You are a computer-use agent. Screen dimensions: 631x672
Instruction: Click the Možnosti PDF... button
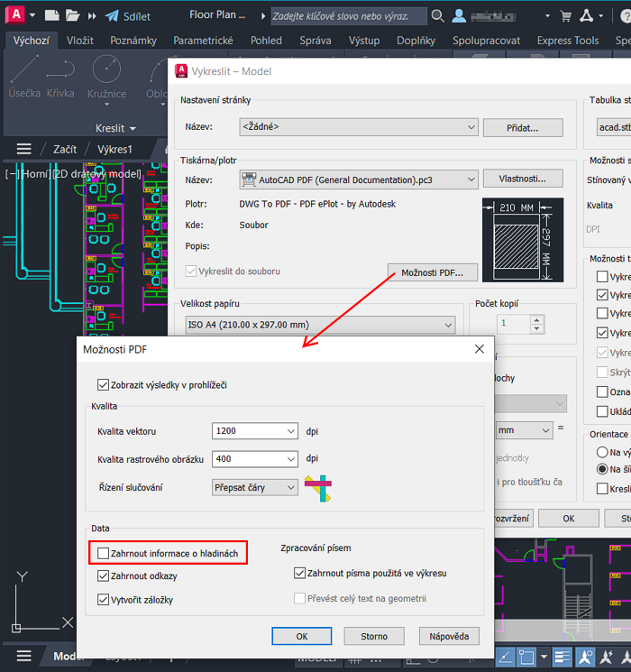tap(432, 272)
